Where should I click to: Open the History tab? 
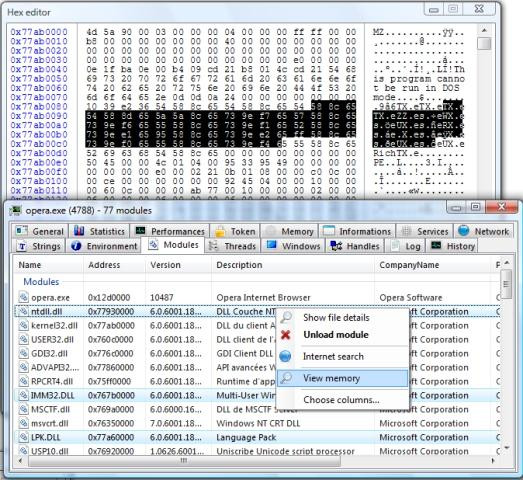[x=452, y=246]
